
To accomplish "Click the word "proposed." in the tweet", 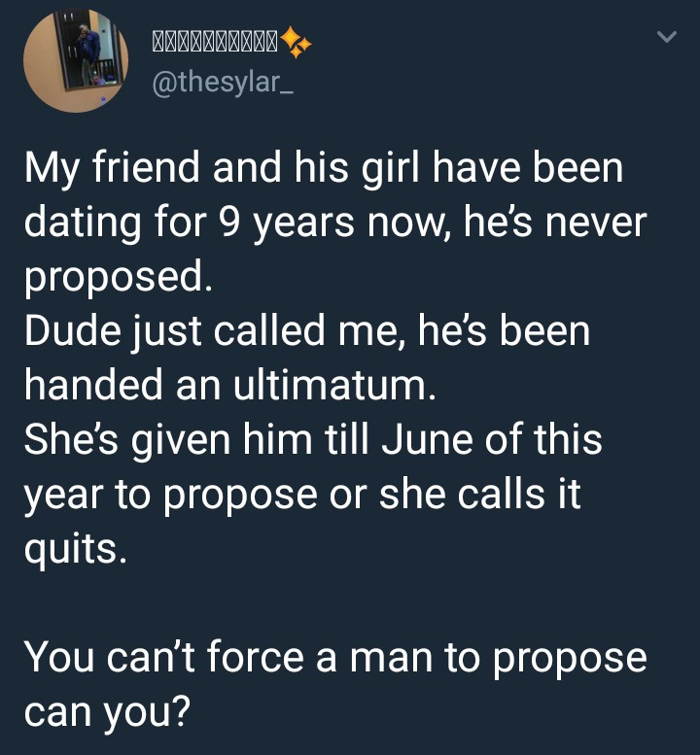I will coord(117,279).
